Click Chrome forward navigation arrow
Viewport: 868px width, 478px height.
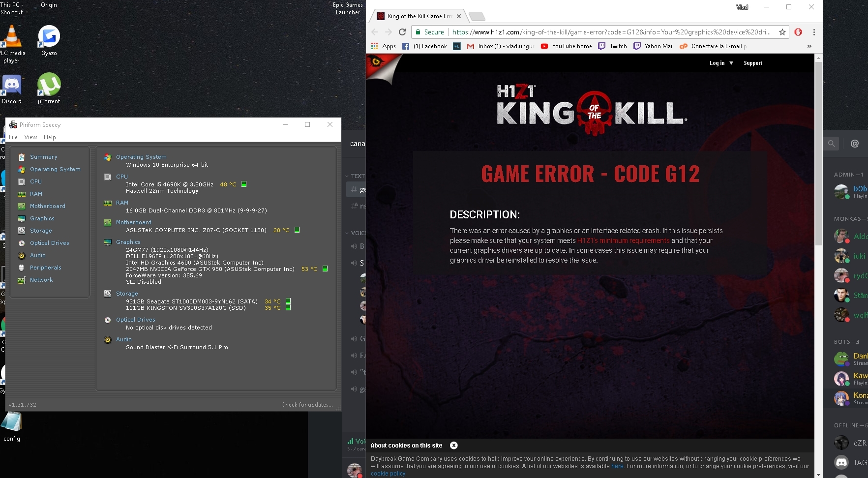389,32
